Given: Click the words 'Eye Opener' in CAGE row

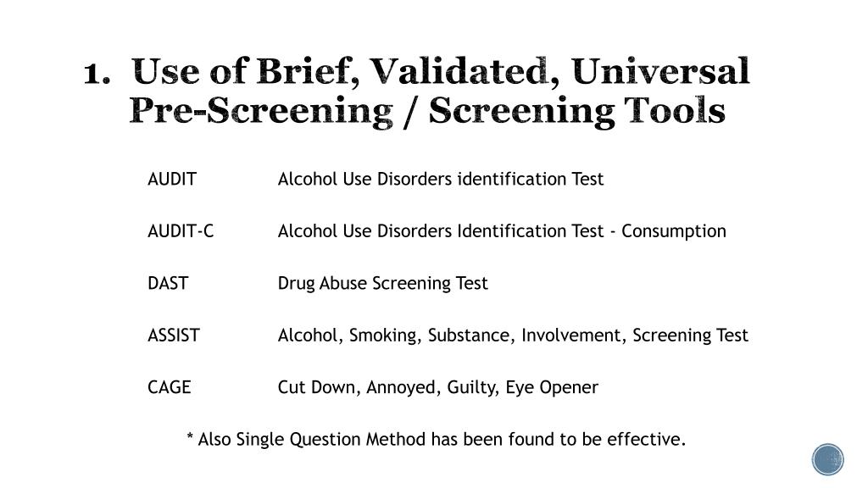Looking at the screenshot, I should click(552, 388).
